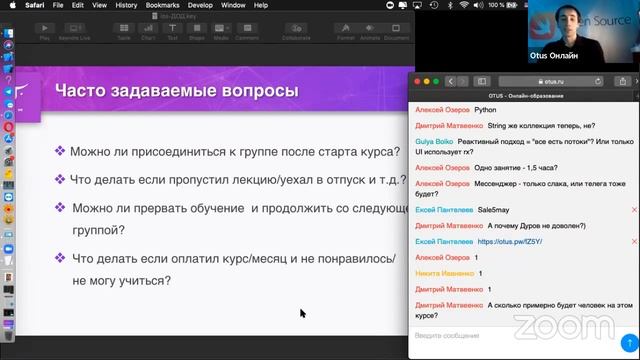Image resolution: width=640 pixels, height=360 pixels.
Task: Click the Otus Онлайн speaker video thumbnail
Action: click(584, 31)
